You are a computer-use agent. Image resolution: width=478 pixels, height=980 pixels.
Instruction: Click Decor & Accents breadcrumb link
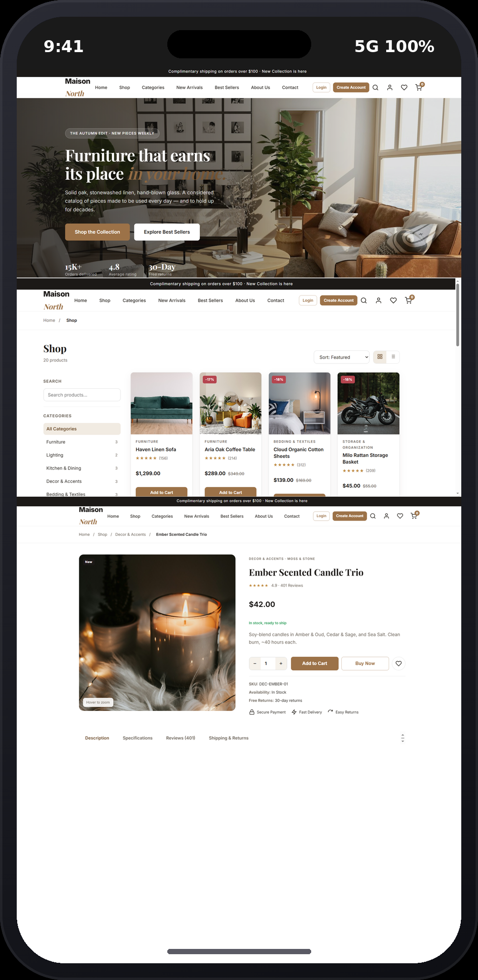(x=130, y=534)
